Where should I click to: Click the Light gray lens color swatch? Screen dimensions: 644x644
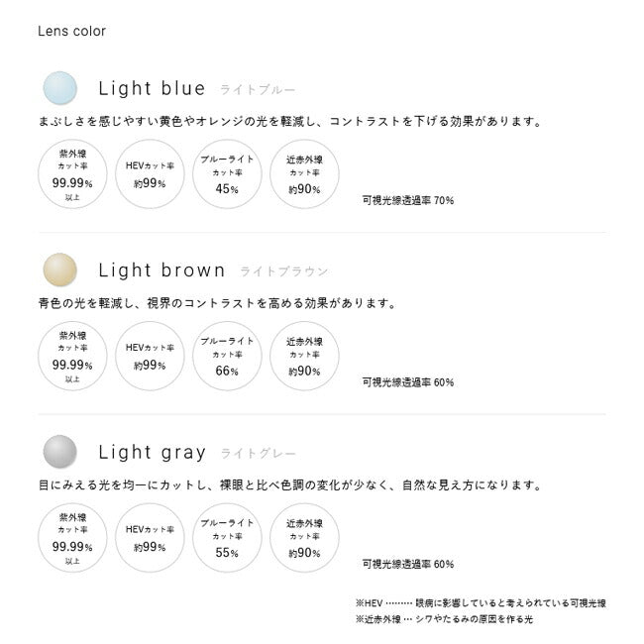click(59, 452)
